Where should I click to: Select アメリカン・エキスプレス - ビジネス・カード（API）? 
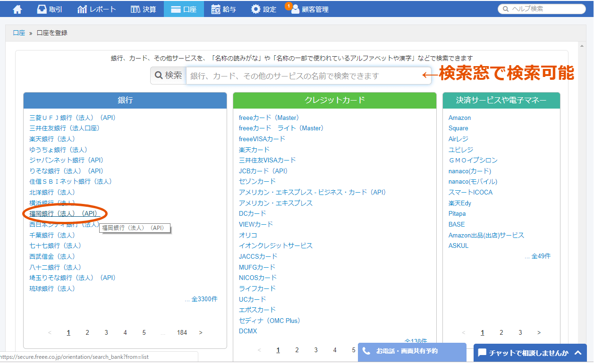pos(312,192)
